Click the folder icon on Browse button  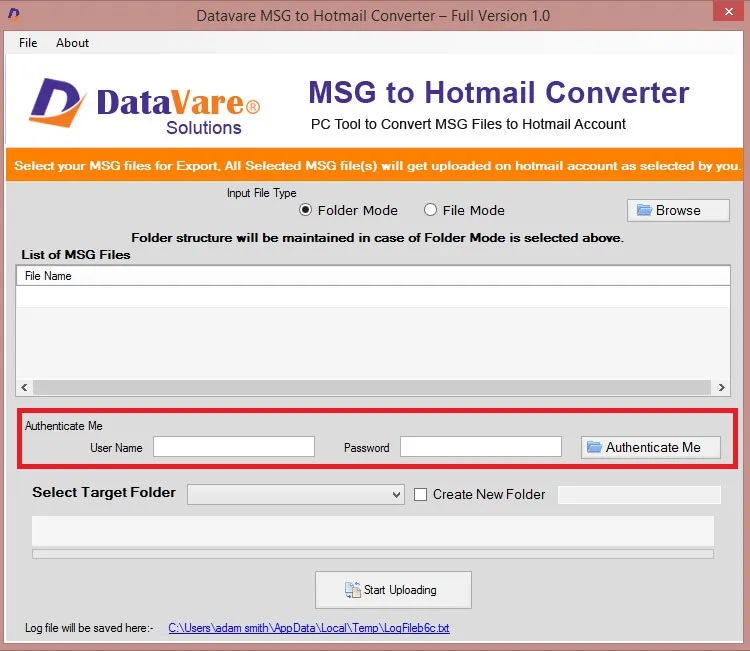pos(644,210)
